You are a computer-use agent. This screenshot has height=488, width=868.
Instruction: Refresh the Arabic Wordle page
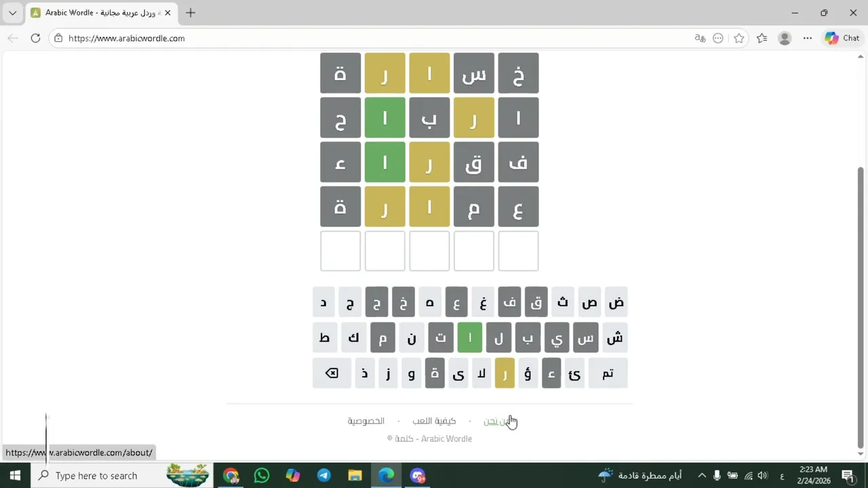[x=35, y=39]
